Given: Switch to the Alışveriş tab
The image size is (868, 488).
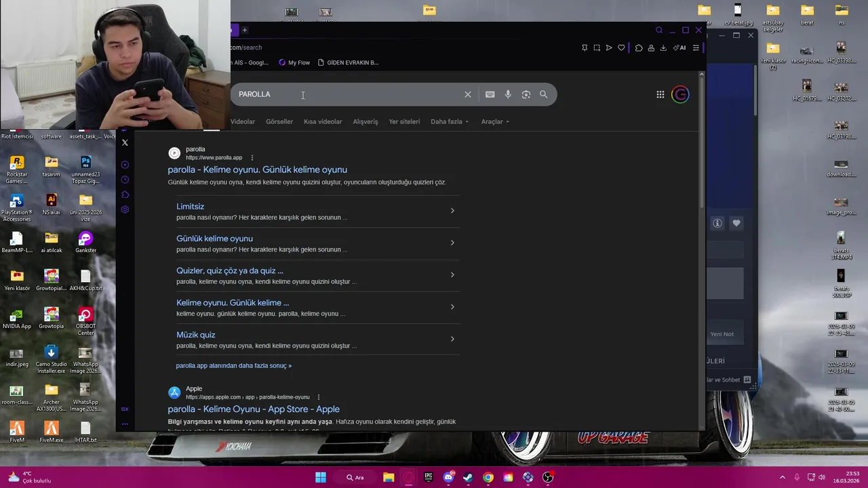Looking at the screenshot, I should pos(366,122).
